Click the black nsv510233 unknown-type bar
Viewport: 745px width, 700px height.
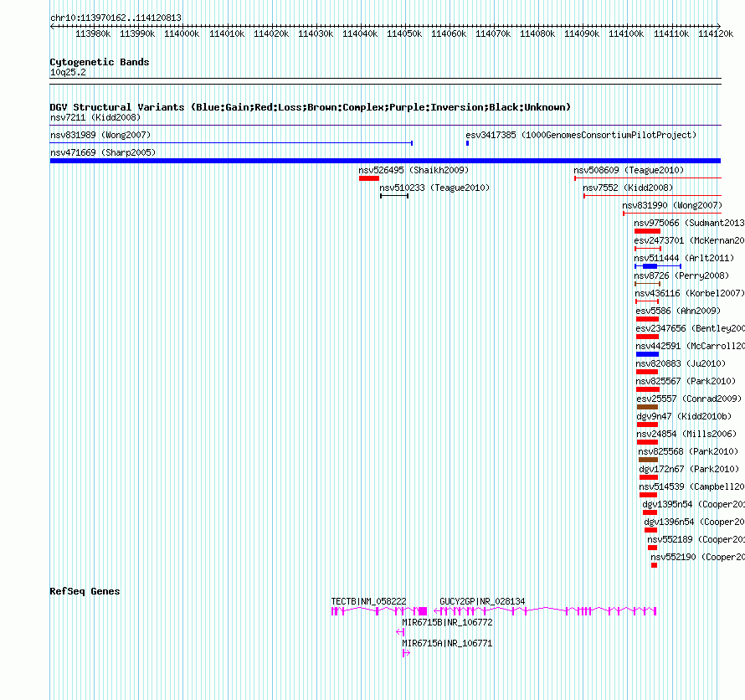coord(394,196)
